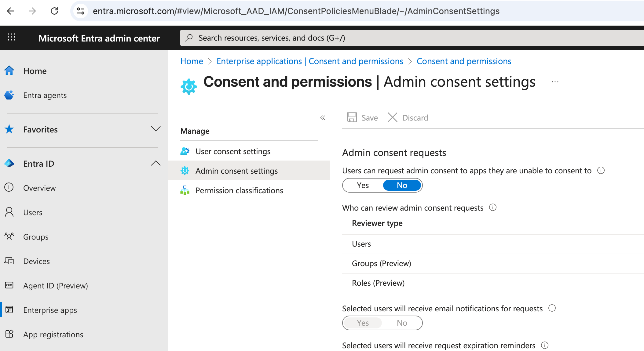Open Entra agents sidebar icon
The width and height of the screenshot is (644, 351).
[9, 95]
